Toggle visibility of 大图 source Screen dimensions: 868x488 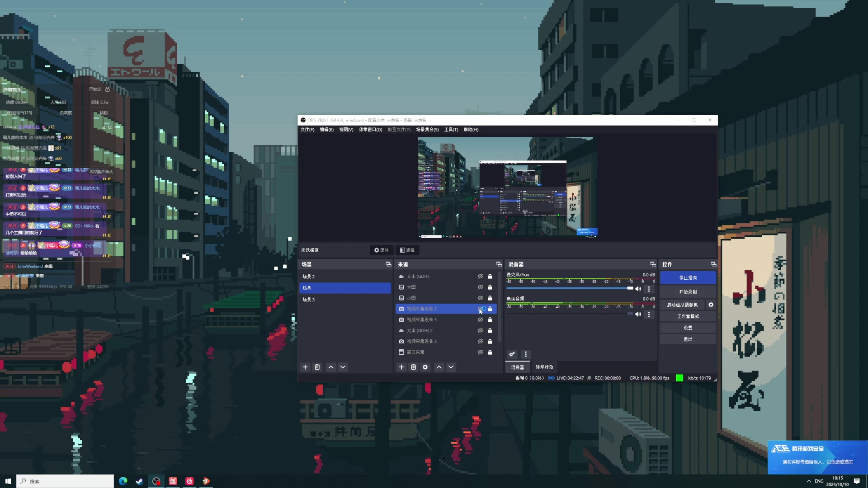[481, 287]
